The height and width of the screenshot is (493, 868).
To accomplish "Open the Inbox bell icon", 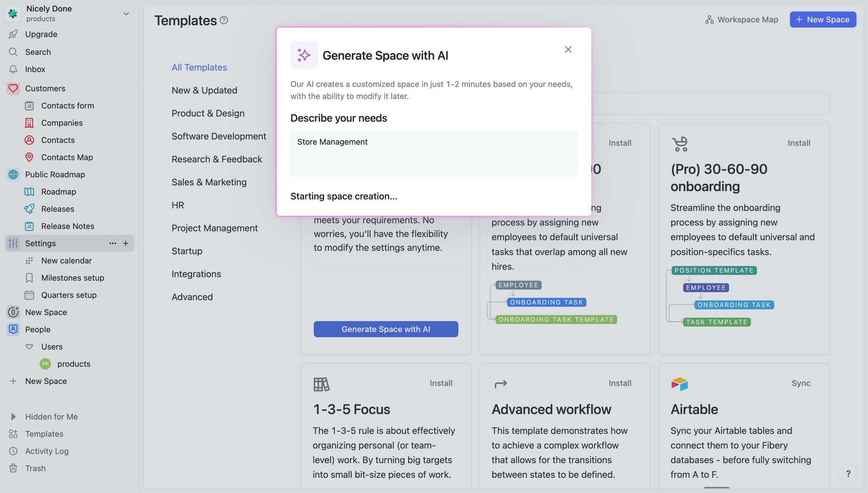I will click(x=13, y=69).
